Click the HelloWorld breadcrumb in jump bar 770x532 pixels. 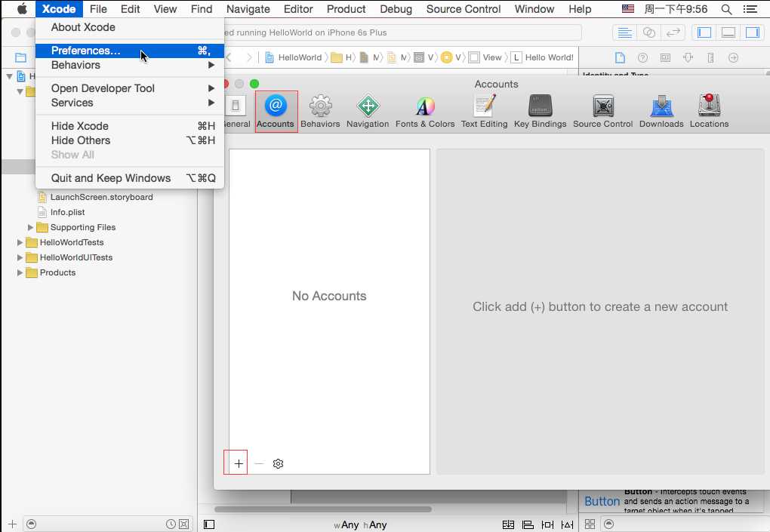tap(294, 58)
